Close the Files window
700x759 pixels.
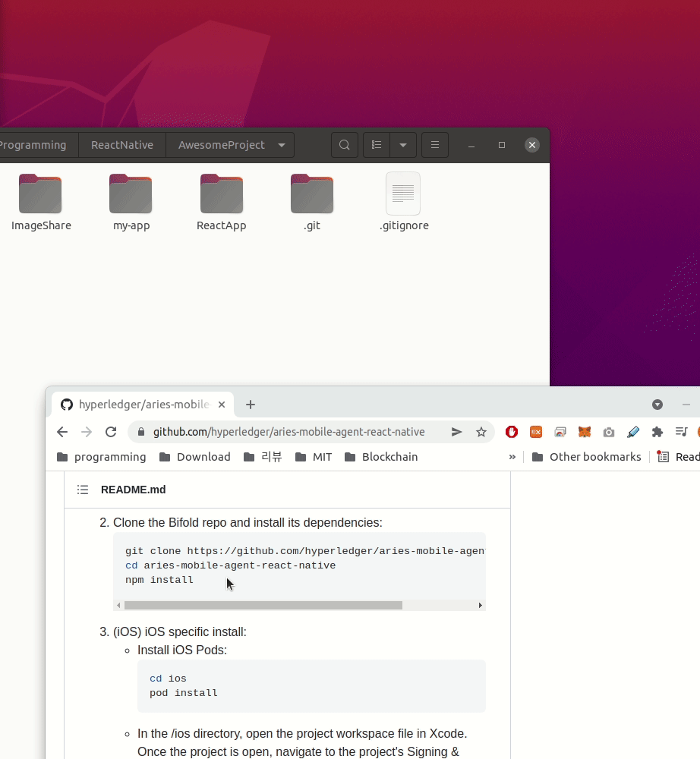click(532, 145)
